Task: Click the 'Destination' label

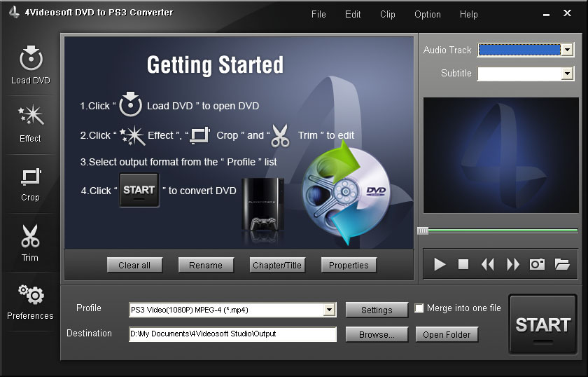Action: 90,333
